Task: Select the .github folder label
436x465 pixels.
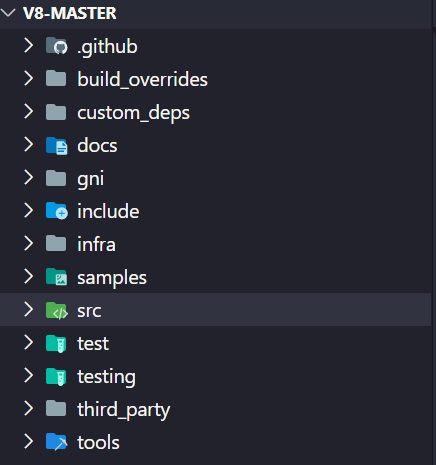Action: tap(107, 47)
